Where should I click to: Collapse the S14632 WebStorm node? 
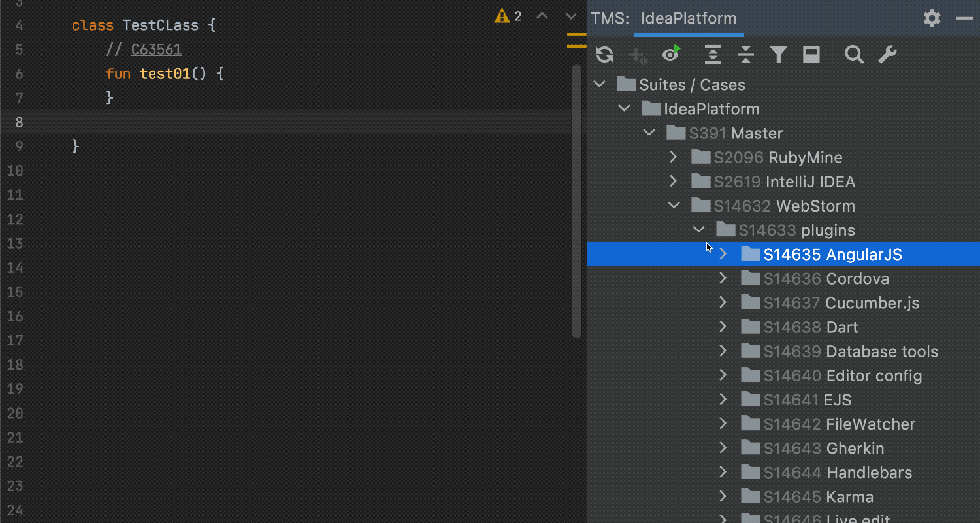point(674,205)
